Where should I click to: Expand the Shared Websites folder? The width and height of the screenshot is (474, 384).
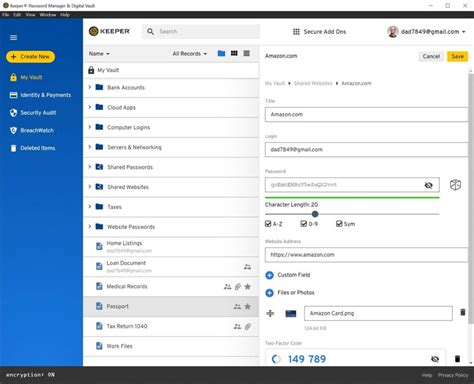[x=89, y=187]
